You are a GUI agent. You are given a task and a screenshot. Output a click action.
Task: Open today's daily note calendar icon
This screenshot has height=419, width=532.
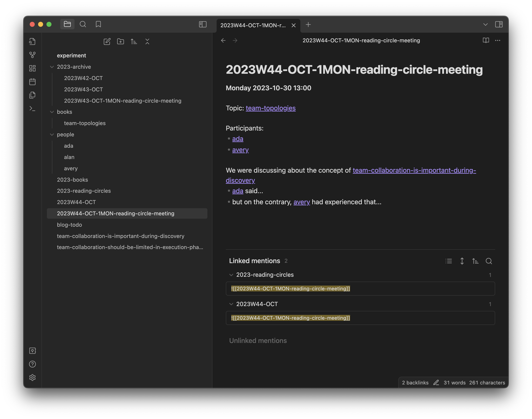click(32, 82)
